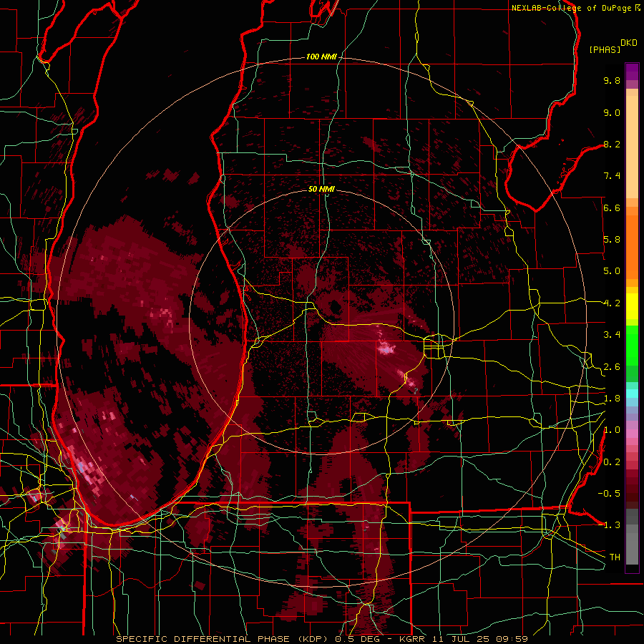
Task: Select the 1.0 scale value
Action: click(612, 430)
